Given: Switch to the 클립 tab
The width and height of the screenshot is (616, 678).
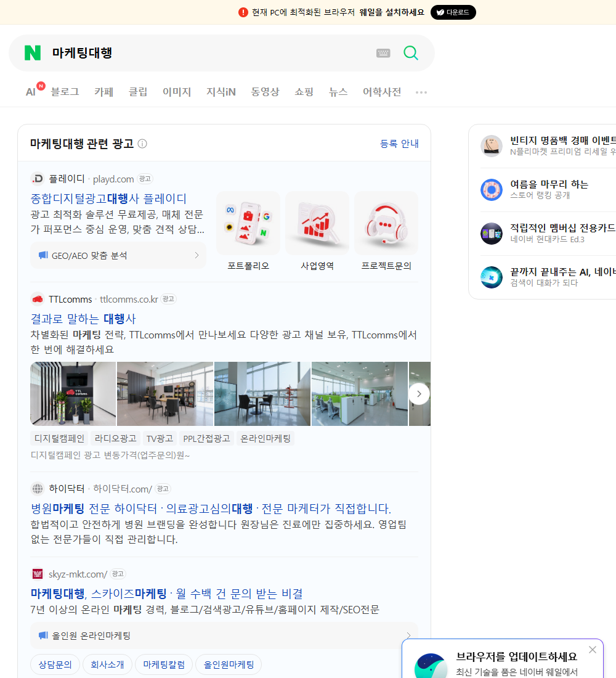Looking at the screenshot, I should pos(138,92).
